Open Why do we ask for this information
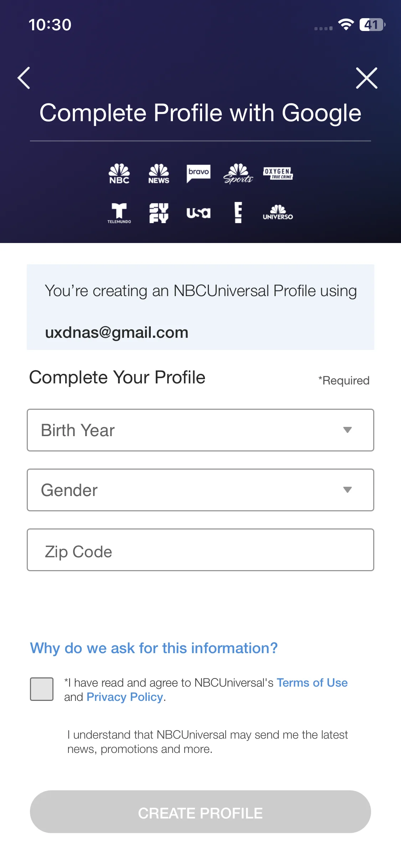The image size is (401, 868). pos(154,648)
